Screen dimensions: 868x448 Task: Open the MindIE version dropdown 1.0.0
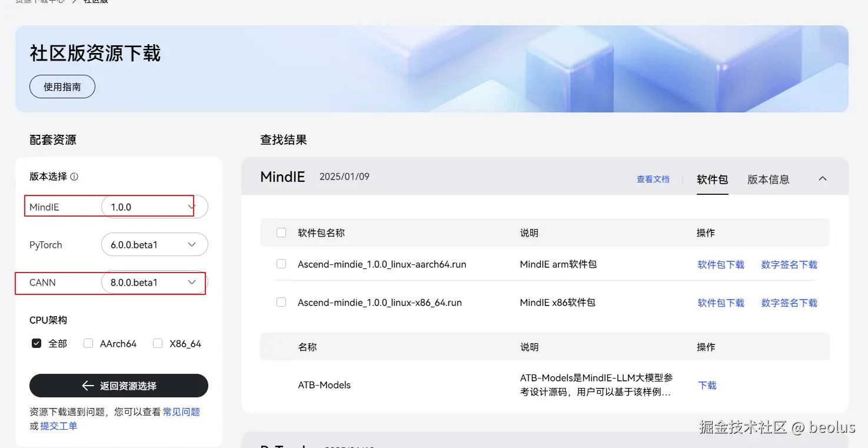point(155,207)
